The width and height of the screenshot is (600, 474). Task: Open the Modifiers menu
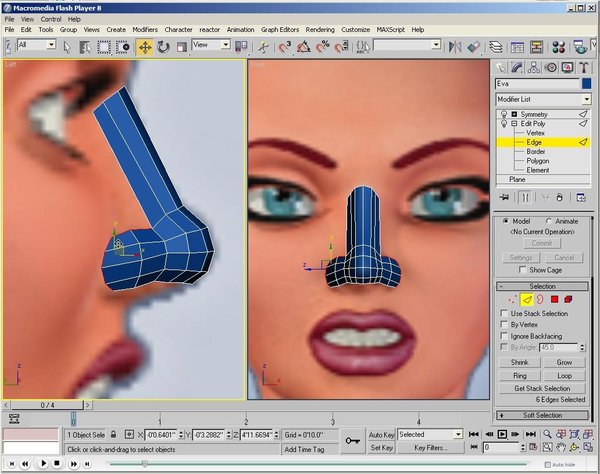point(145,30)
